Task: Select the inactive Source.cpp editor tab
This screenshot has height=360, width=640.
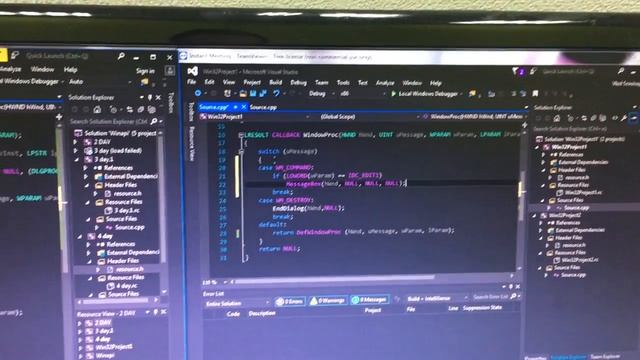Action: [263, 107]
